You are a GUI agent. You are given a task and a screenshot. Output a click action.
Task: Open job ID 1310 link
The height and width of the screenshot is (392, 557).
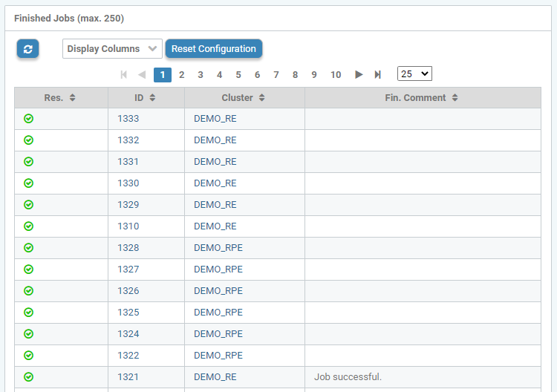tap(128, 226)
